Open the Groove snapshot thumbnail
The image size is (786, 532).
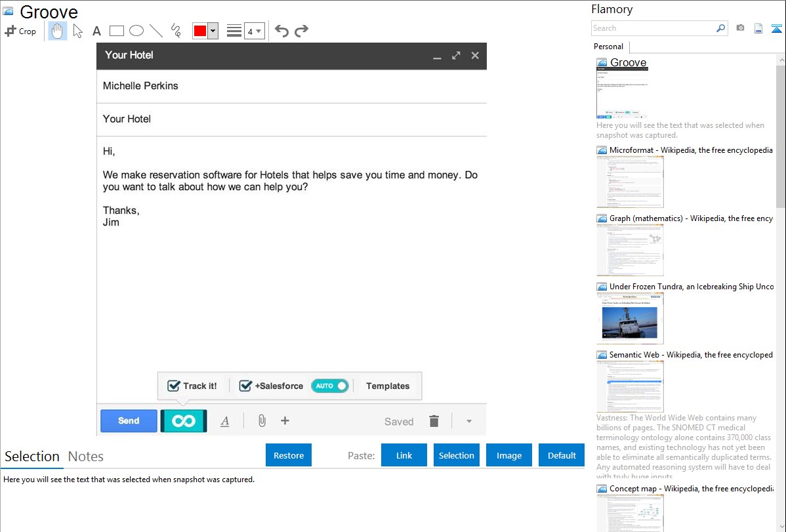[622, 93]
